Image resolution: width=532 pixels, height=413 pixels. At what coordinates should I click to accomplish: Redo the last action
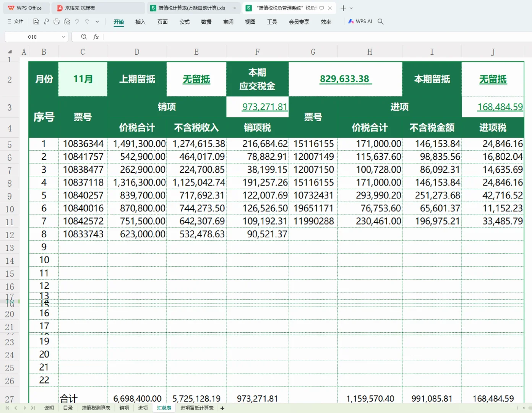pyautogui.click(x=87, y=21)
